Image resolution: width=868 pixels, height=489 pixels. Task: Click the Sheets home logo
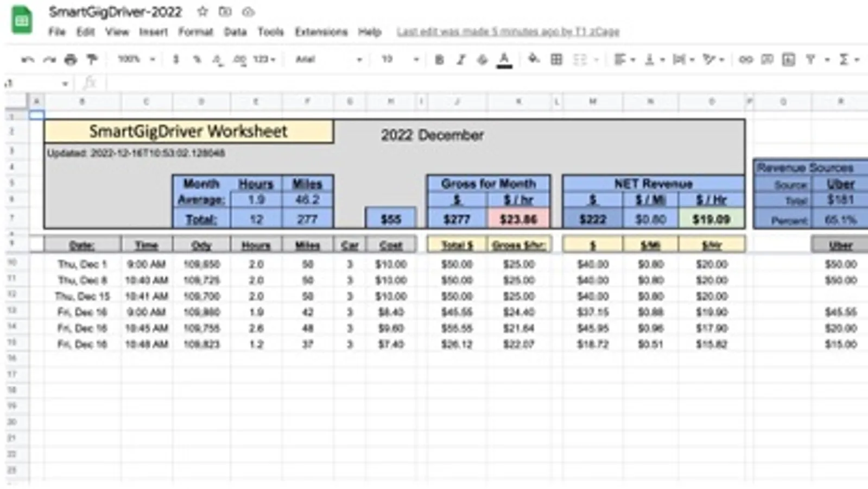pyautogui.click(x=22, y=20)
